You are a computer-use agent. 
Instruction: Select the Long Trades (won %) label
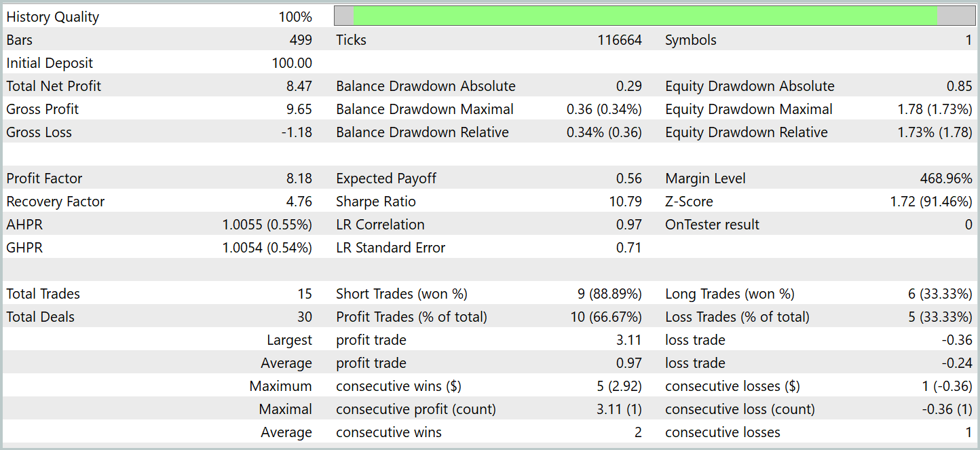730,294
